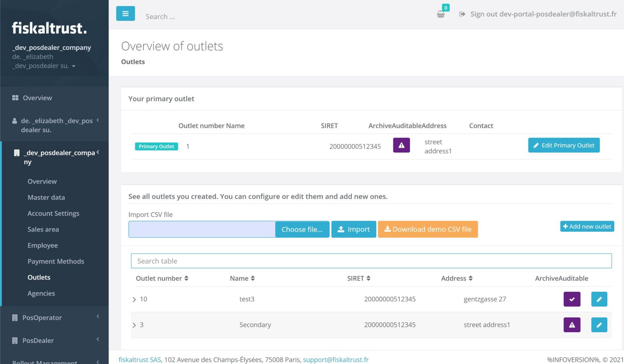Go to Agencies in the sidebar
624x364 pixels.
coord(41,293)
